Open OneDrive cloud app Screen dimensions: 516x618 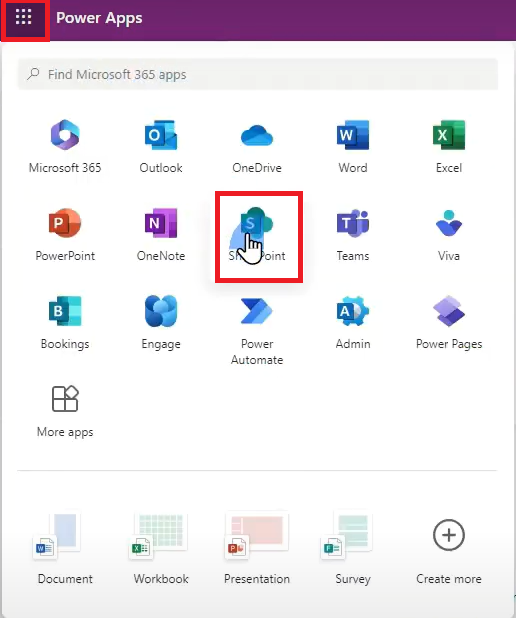coord(257,147)
